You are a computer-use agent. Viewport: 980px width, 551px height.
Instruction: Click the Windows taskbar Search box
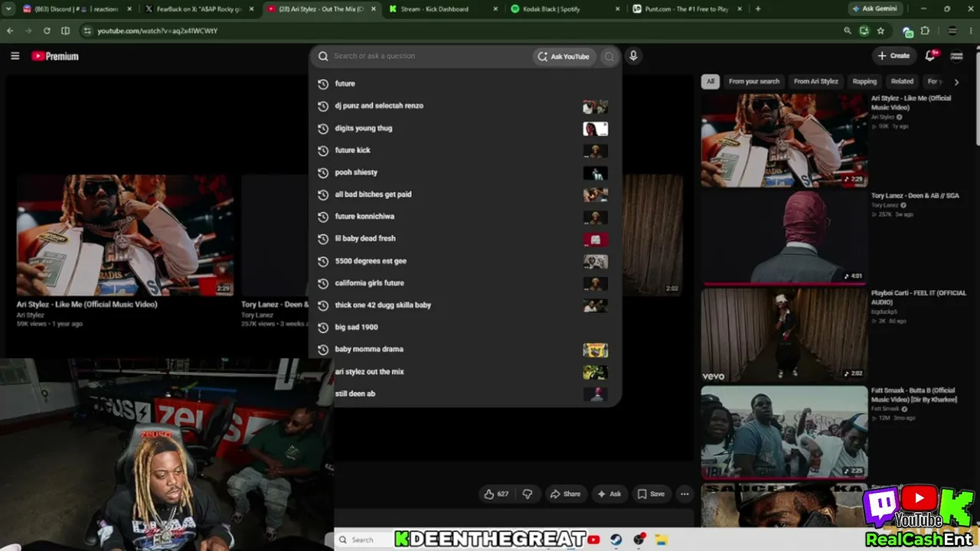click(364, 540)
